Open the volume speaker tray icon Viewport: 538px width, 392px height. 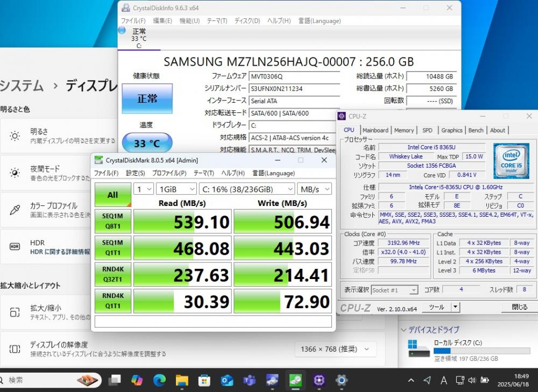472,380
